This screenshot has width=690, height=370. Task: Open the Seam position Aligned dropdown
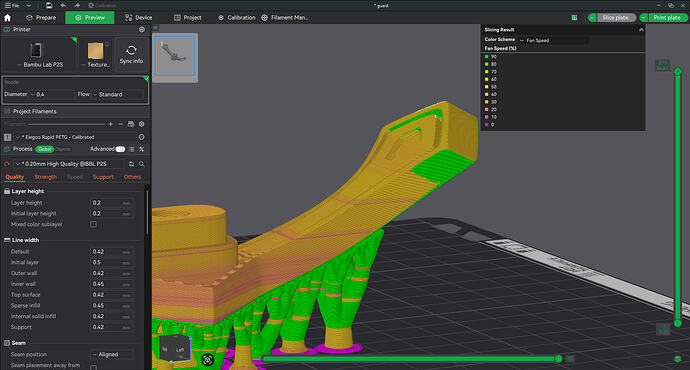tap(112, 354)
